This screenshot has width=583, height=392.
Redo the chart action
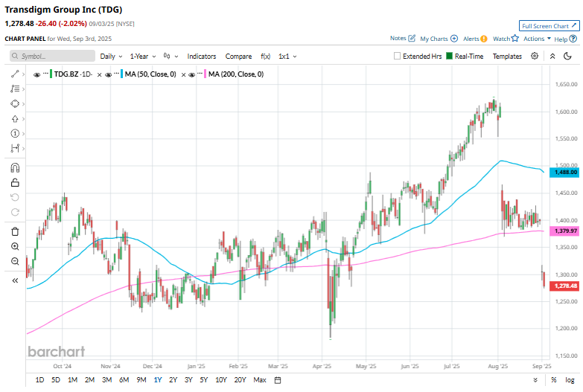tap(15, 212)
